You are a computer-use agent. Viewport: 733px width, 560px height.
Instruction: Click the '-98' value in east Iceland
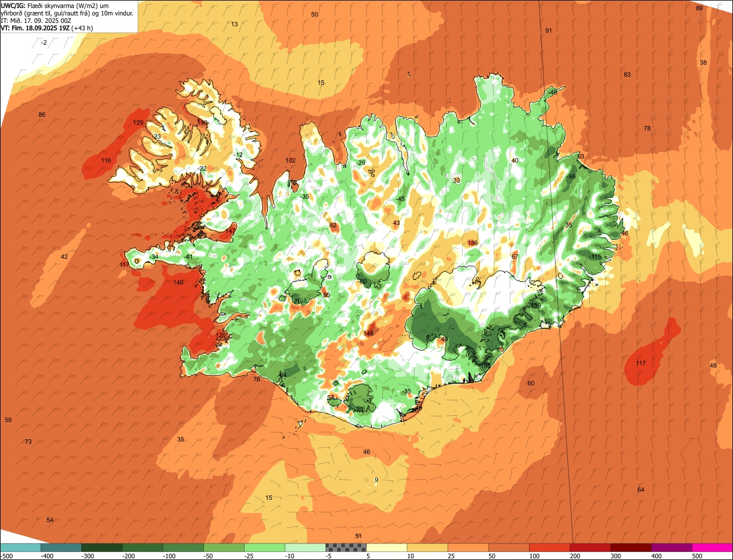570,176
